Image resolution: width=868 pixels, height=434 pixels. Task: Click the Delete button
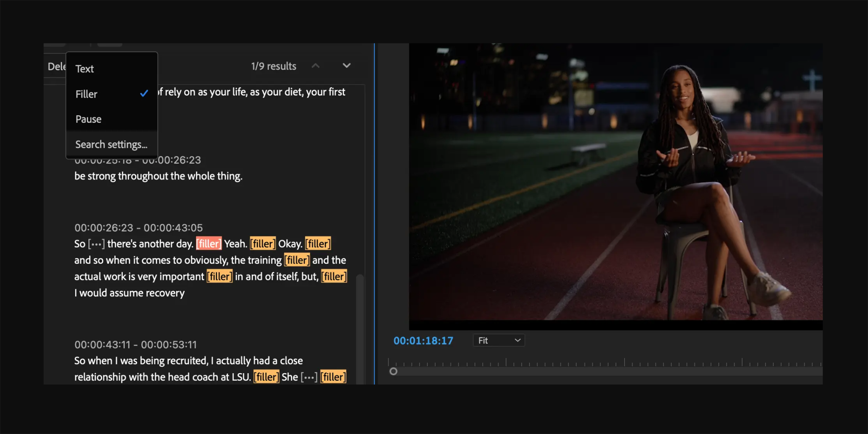point(57,66)
